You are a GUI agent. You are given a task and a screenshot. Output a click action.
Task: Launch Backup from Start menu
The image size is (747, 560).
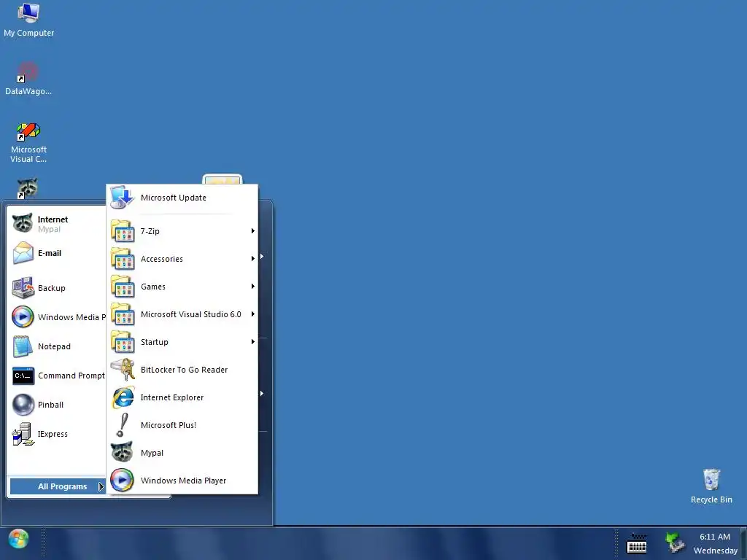56,288
